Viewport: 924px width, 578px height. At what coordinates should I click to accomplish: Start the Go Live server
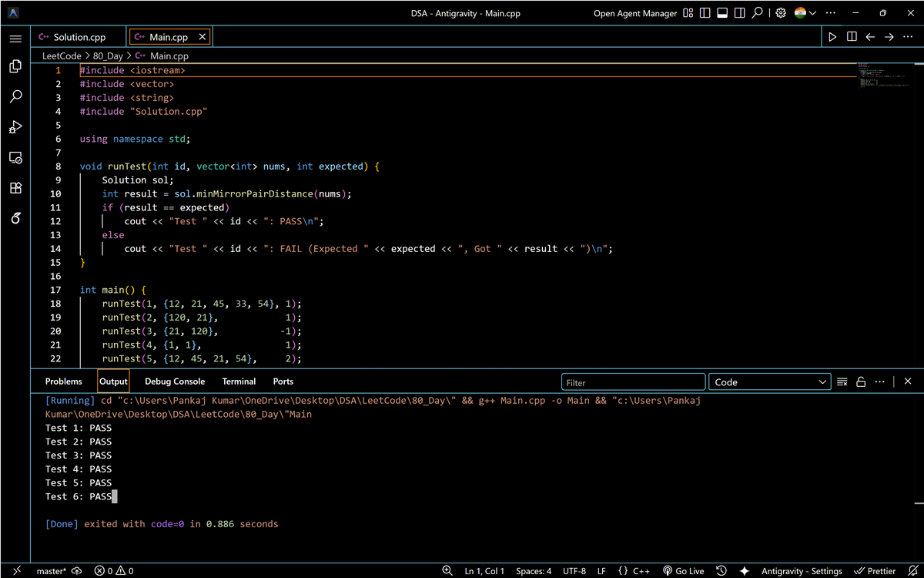click(684, 570)
